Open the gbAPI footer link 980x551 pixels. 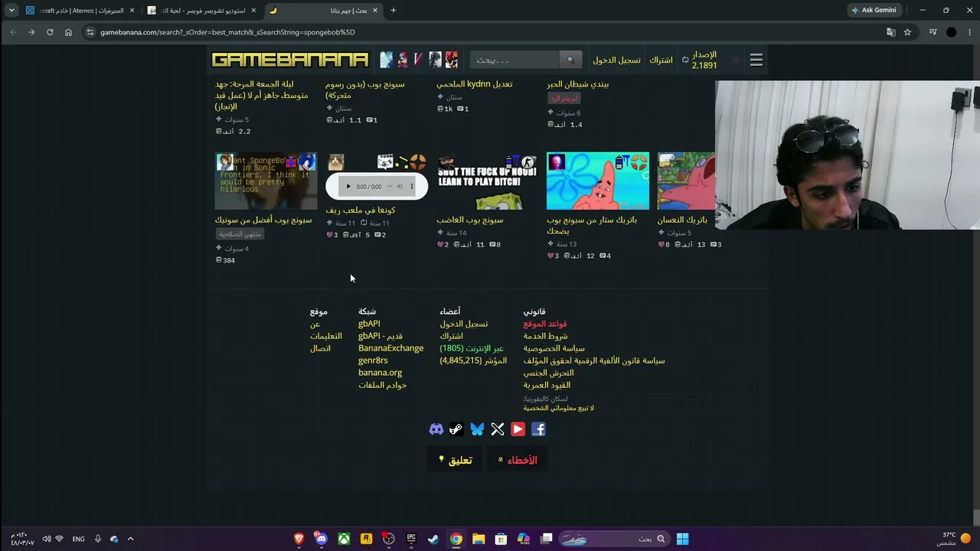369,324
